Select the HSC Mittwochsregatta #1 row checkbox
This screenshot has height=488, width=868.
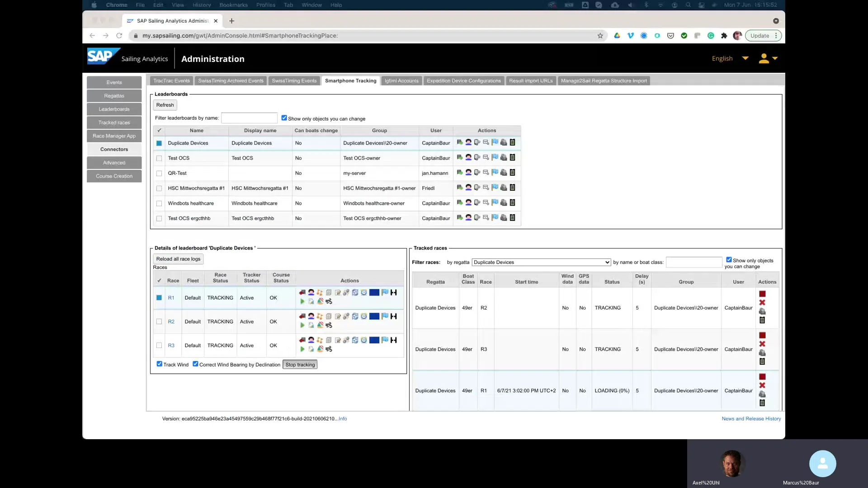[x=159, y=188]
